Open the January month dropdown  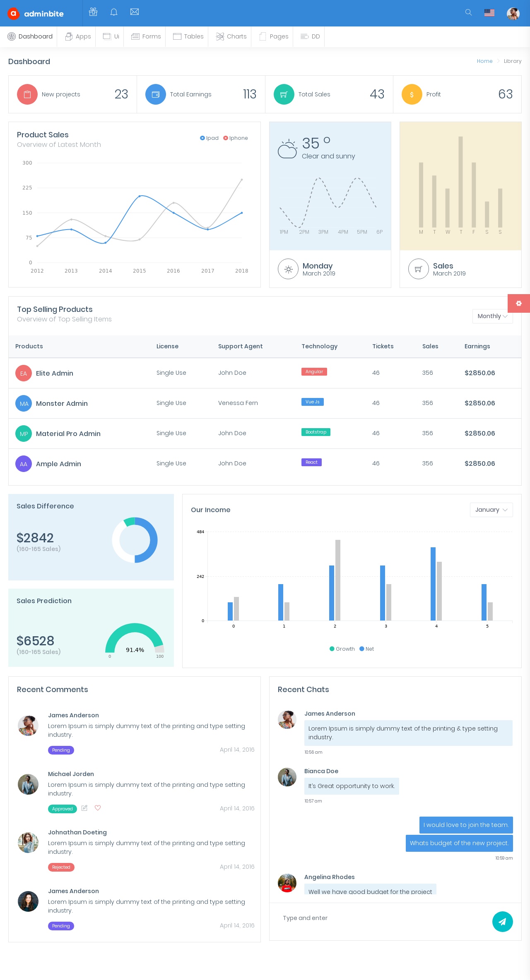click(x=491, y=510)
